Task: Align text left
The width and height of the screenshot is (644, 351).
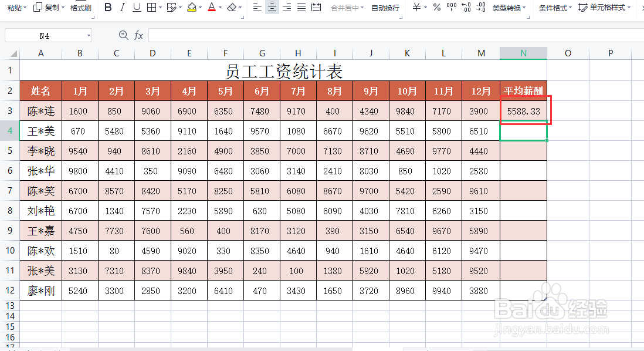Action: click(x=257, y=8)
